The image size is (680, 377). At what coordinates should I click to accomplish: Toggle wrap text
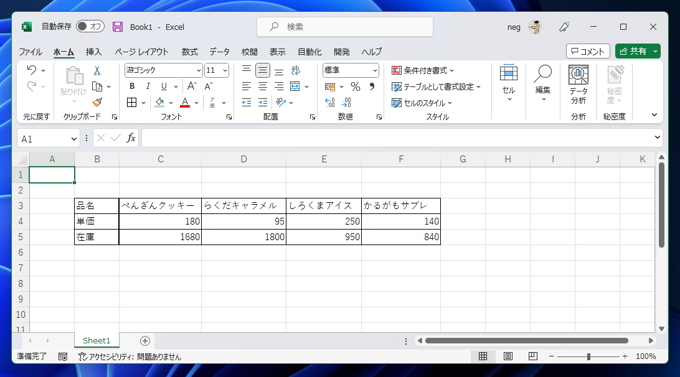pos(296,70)
